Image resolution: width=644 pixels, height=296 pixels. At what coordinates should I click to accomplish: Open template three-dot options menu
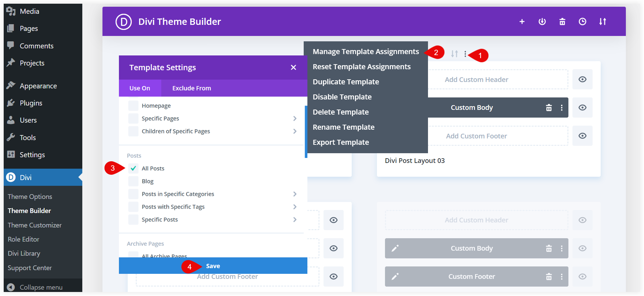tap(465, 54)
